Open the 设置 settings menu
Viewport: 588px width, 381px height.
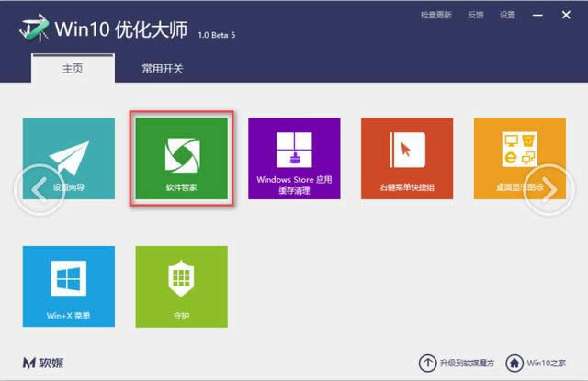tap(507, 15)
